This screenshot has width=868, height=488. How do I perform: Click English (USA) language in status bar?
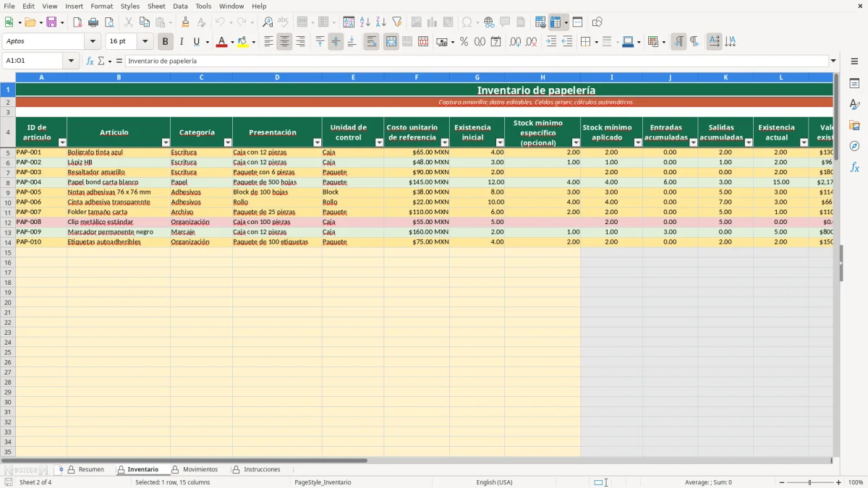click(494, 482)
